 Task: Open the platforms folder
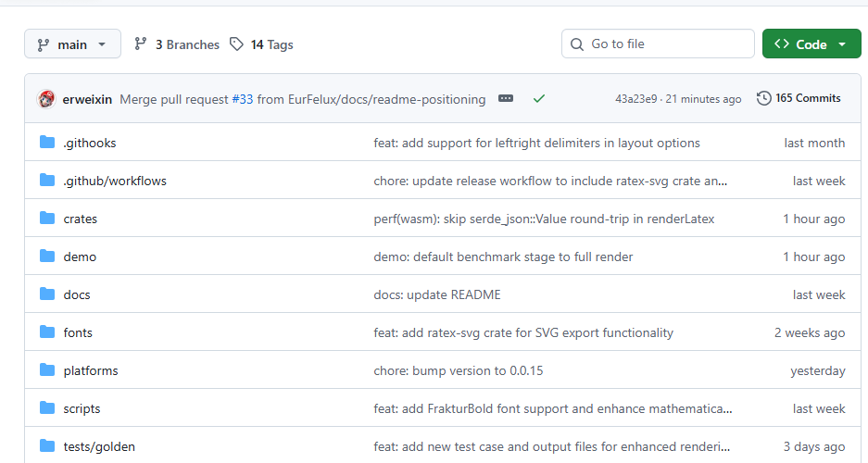pyautogui.click(x=91, y=370)
